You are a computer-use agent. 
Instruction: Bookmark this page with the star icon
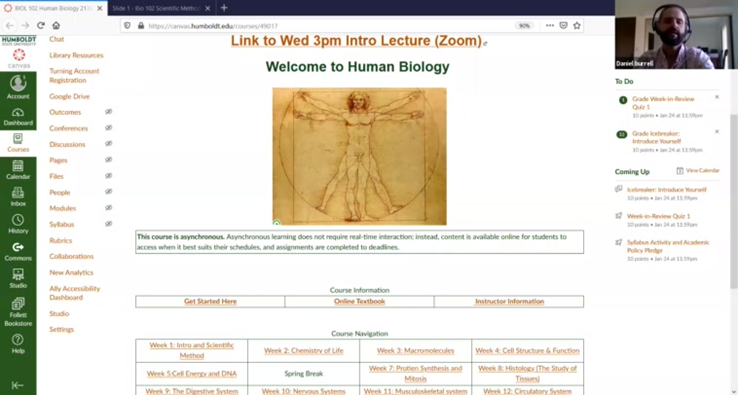click(577, 25)
